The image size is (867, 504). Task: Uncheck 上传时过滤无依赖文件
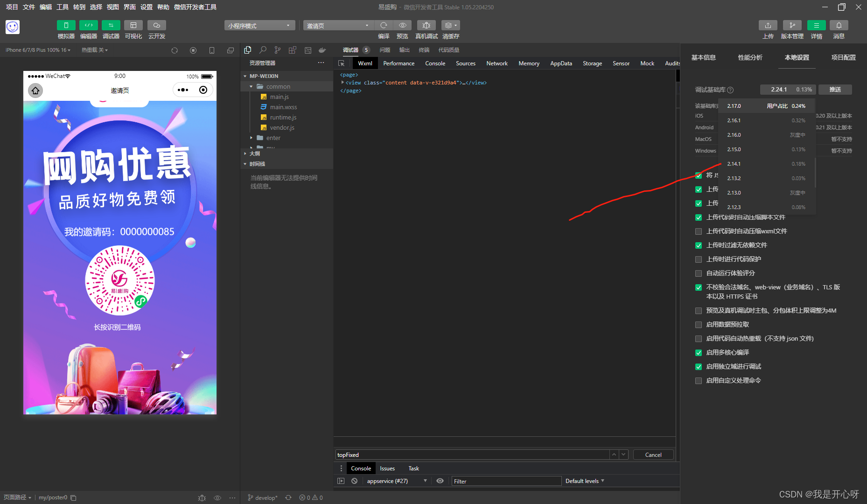tap(699, 245)
